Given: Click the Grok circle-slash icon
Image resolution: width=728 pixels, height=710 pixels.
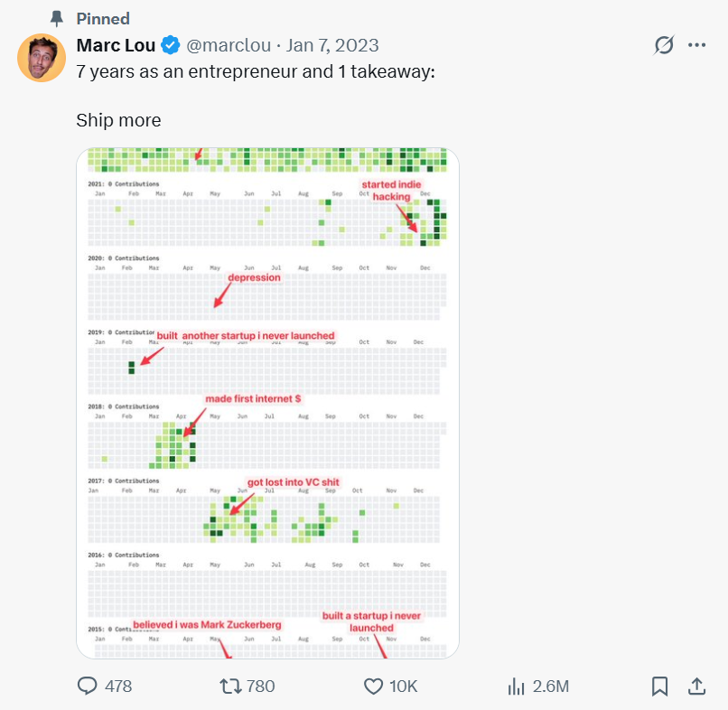Looking at the screenshot, I should click(664, 45).
